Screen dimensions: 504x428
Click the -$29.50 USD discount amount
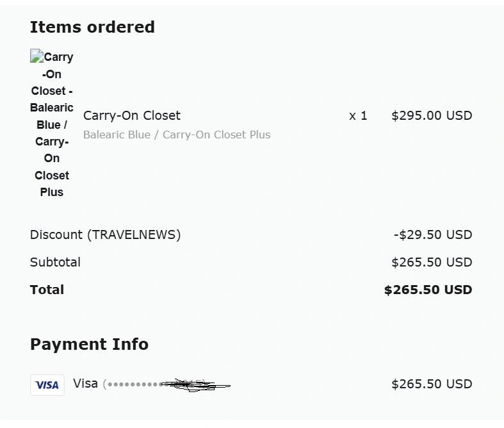[433, 235]
